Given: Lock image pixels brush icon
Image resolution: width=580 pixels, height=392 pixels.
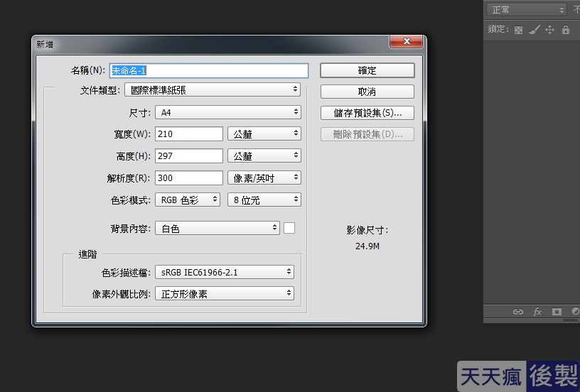Looking at the screenshot, I should [x=534, y=30].
